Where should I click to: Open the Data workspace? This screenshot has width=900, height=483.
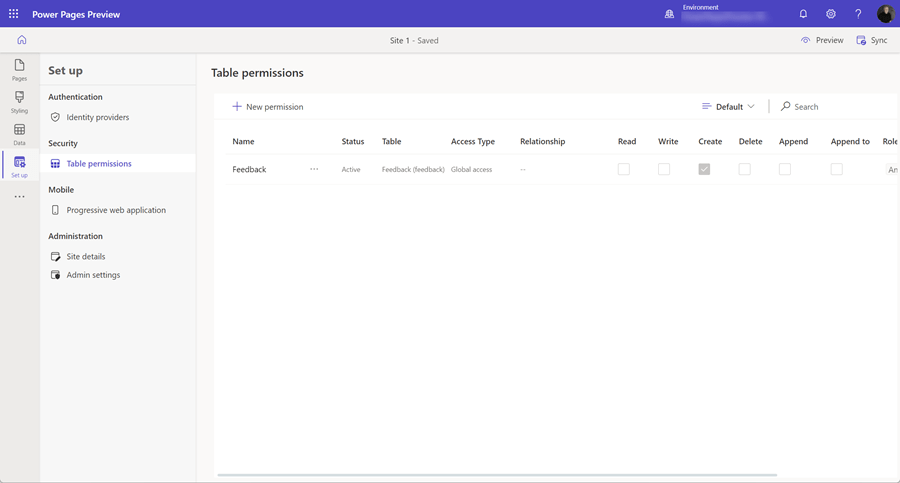click(x=19, y=134)
